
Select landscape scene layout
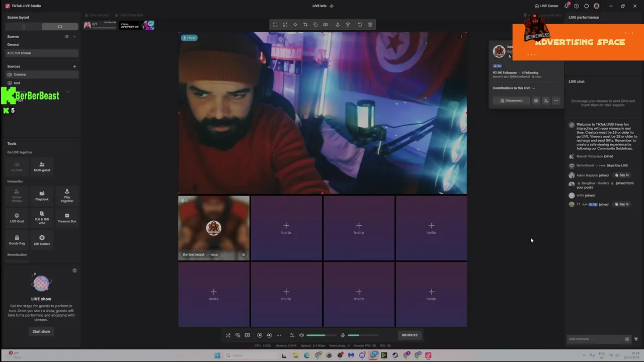click(x=60, y=27)
